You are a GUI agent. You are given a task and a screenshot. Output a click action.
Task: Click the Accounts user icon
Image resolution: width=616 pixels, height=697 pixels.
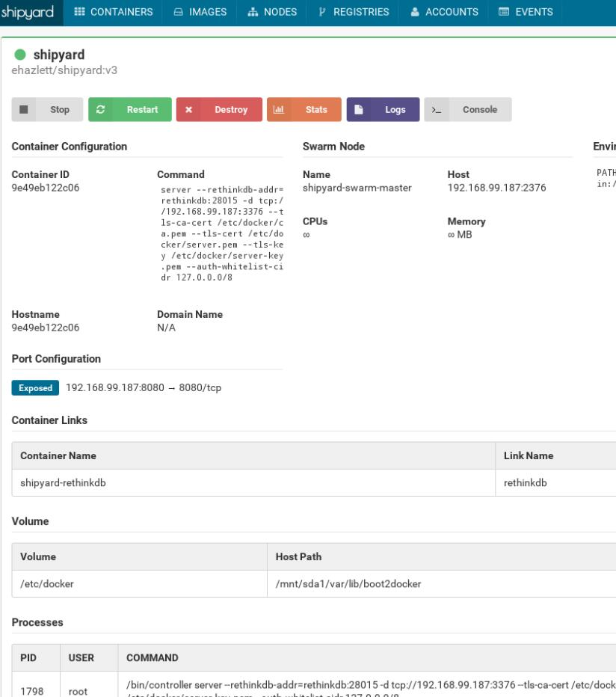415,12
